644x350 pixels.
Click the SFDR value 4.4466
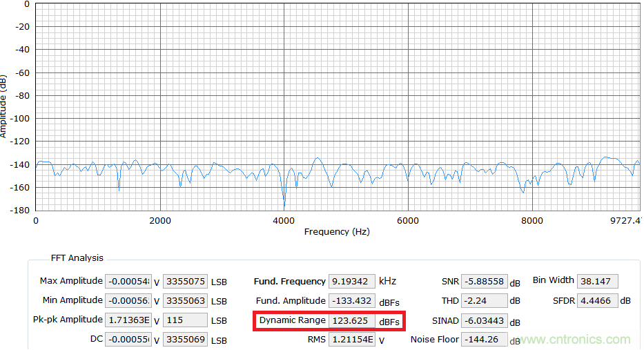pos(597,301)
